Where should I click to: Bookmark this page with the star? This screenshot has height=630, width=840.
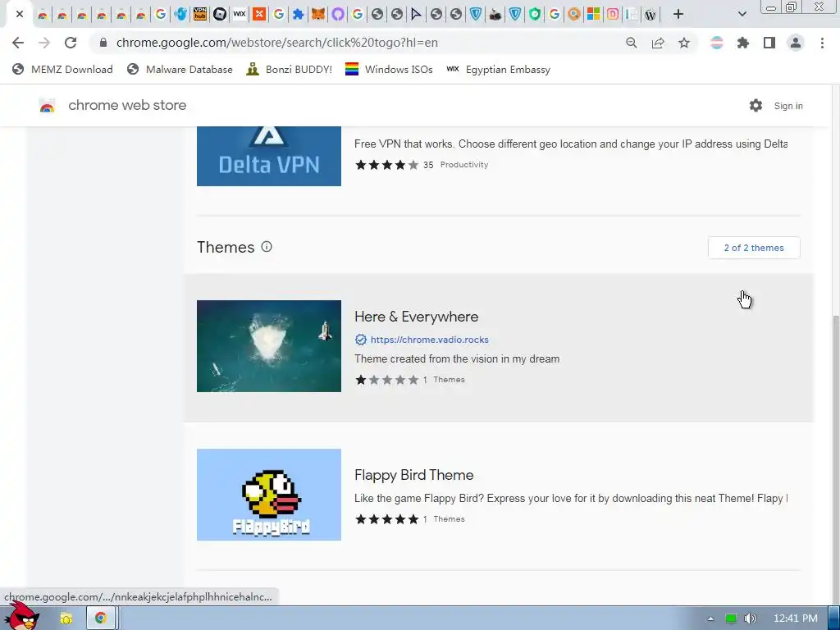pos(684,43)
